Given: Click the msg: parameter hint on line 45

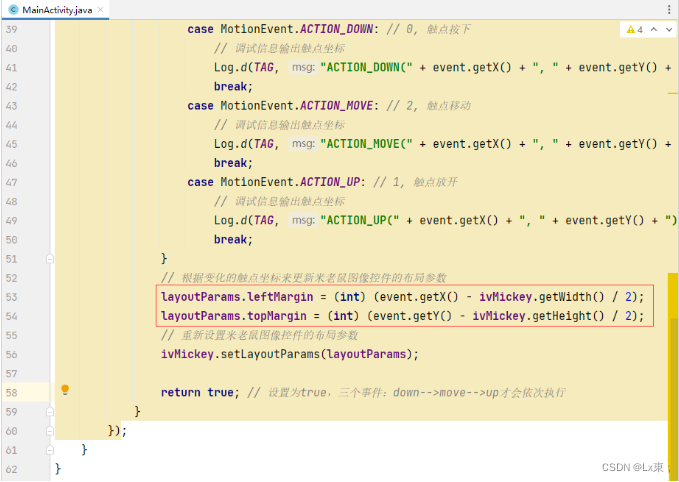Looking at the screenshot, I should point(303,144).
